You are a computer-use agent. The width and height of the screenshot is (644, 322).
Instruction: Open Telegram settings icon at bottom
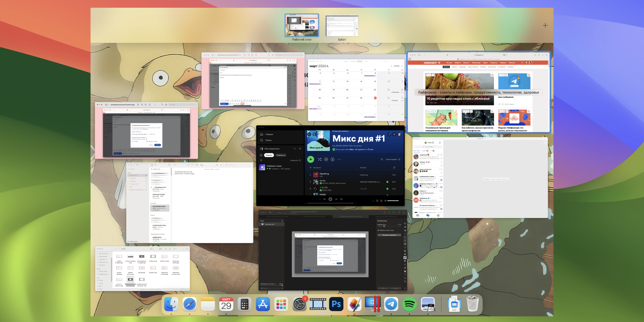pyautogui.click(x=438, y=215)
